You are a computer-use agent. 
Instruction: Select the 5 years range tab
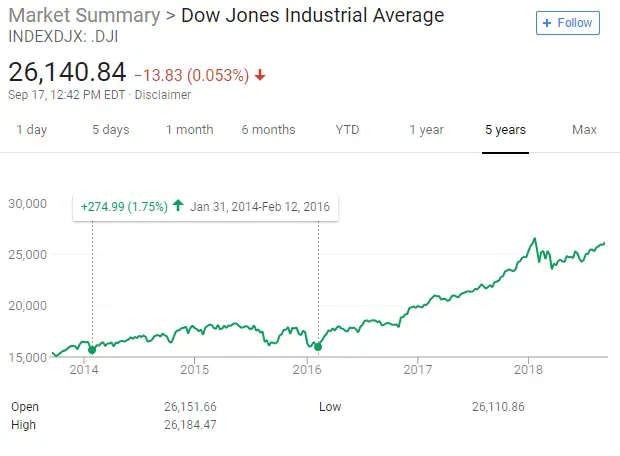pyautogui.click(x=505, y=130)
